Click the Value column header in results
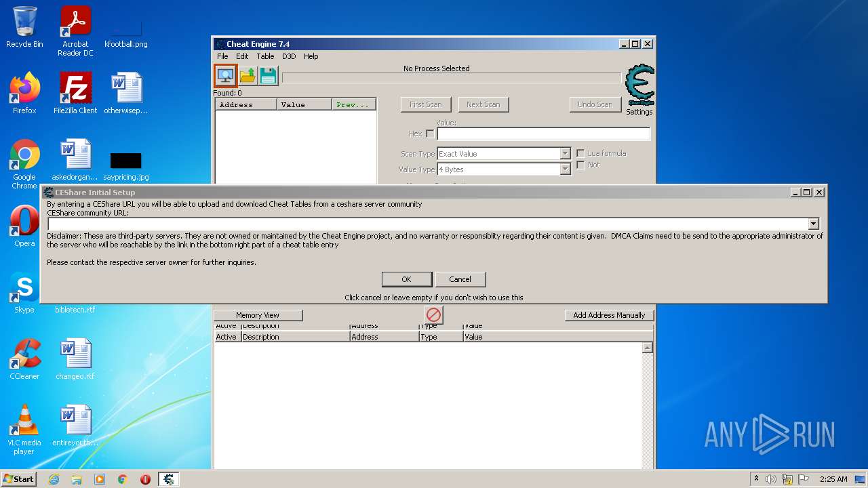 click(x=304, y=104)
